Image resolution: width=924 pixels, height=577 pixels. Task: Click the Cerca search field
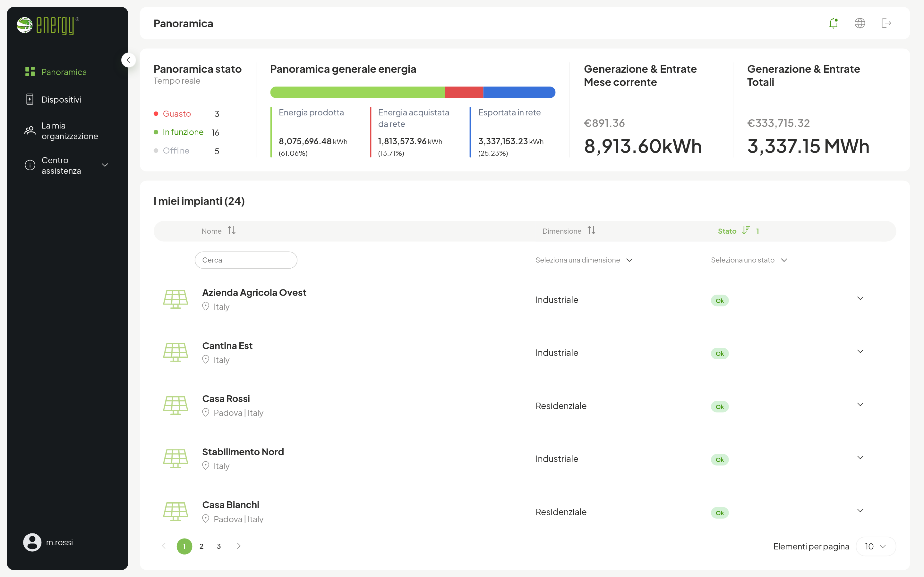[246, 260]
